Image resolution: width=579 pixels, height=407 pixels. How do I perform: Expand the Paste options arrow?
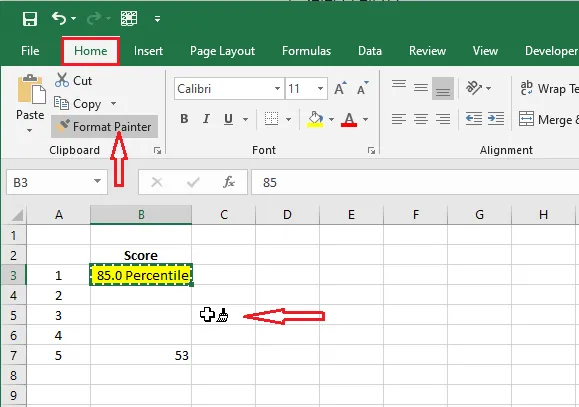(30, 130)
